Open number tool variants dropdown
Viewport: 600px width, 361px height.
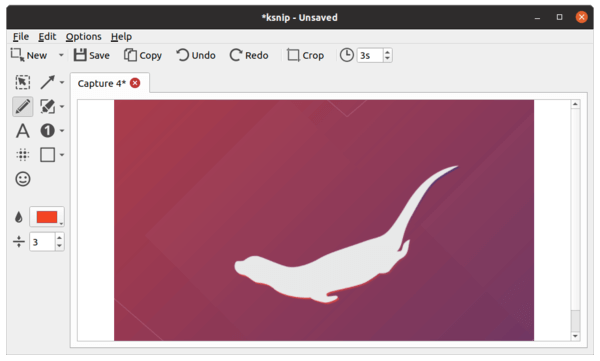[62, 131]
